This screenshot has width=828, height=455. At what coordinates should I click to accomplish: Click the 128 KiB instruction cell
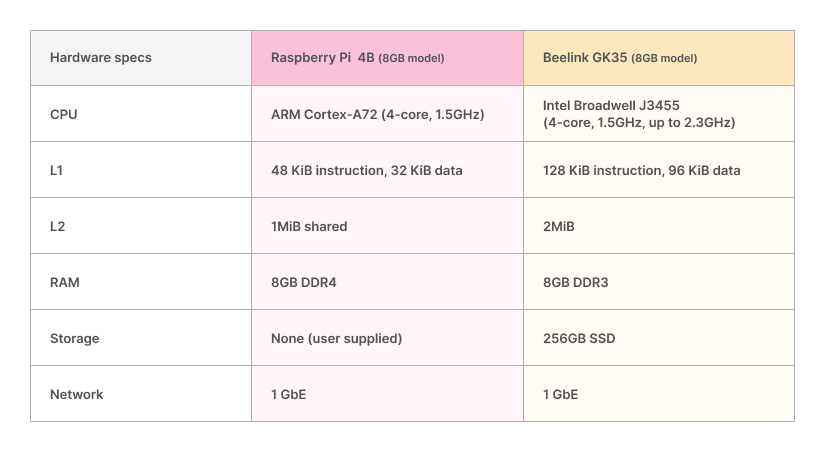click(641, 170)
